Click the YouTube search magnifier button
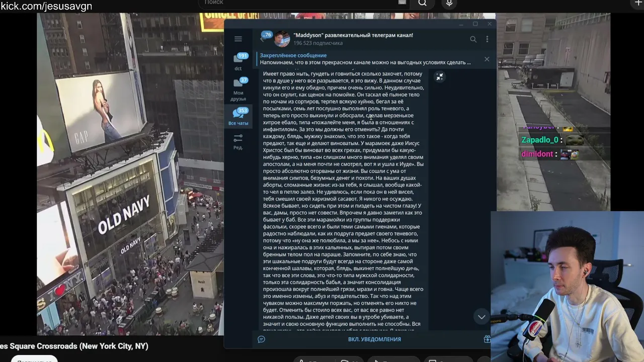The width and height of the screenshot is (644, 362). [423, 3]
